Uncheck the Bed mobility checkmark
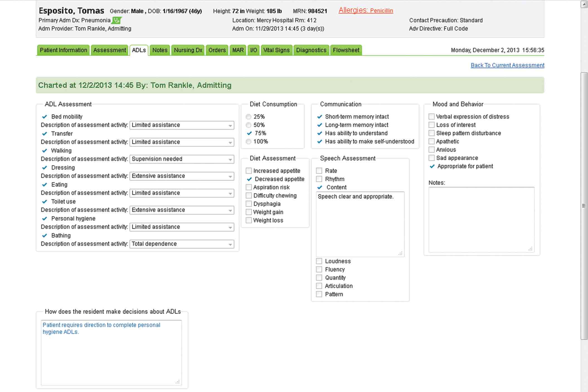 pyautogui.click(x=44, y=117)
